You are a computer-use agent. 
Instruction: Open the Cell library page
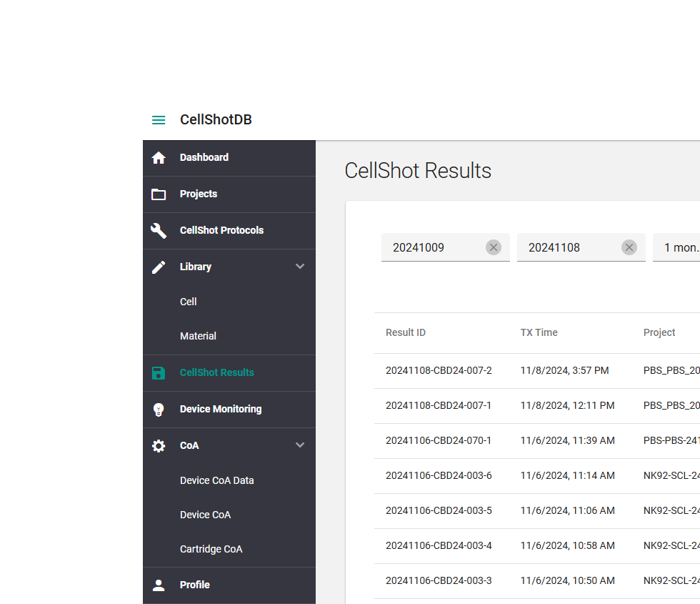click(189, 302)
